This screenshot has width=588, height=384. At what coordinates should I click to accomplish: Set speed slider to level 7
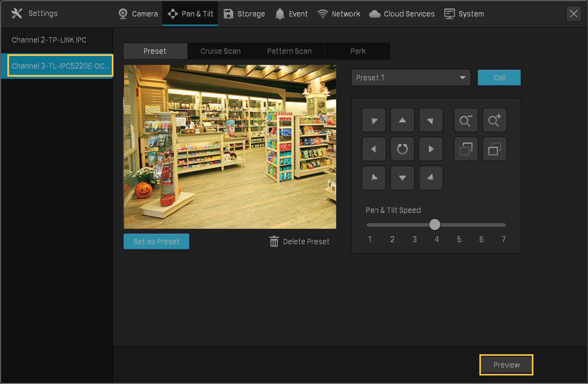click(x=504, y=239)
